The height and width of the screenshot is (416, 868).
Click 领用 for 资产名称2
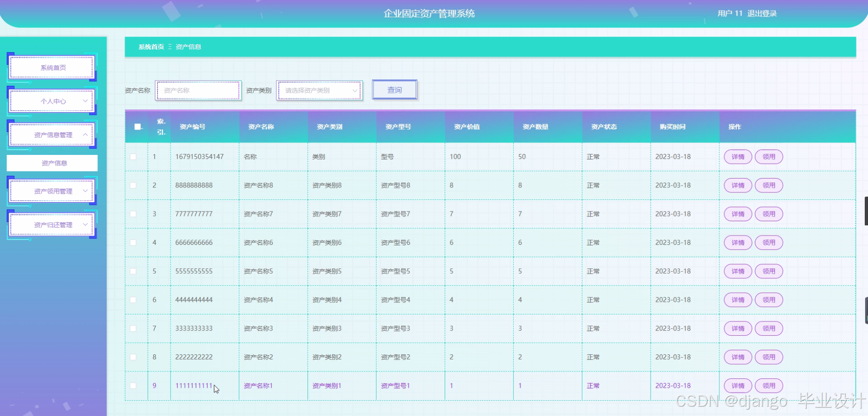(769, 357)
